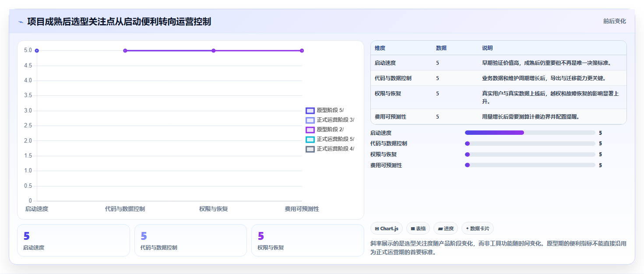Click the 代码与数据控制 x-axis label
The height and width of the screenshot is (274, 644).
[x=125, y=209]
